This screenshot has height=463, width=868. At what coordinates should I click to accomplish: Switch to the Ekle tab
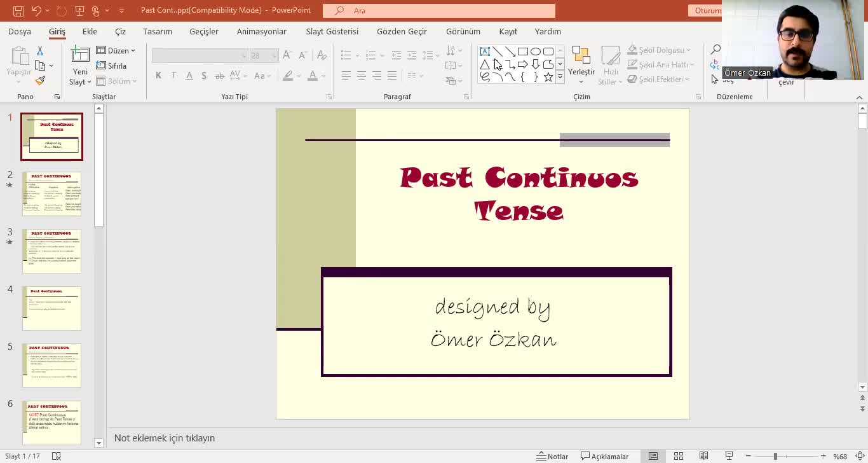point(90,31)
